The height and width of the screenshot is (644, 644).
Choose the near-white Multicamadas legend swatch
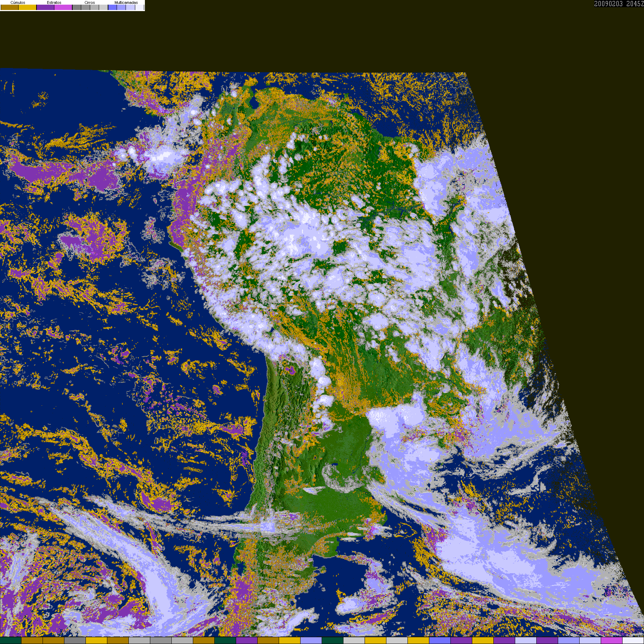tap(140, 7)
